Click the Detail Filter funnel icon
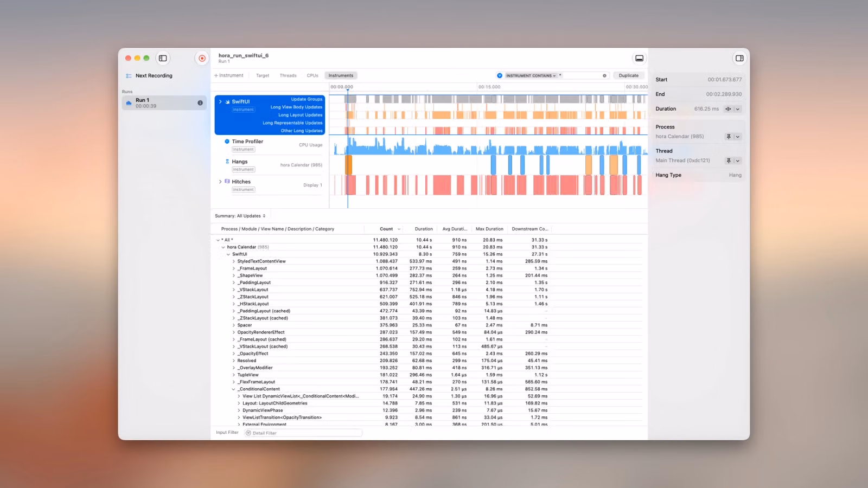The image size is (868, 488). tap(248, 433)
